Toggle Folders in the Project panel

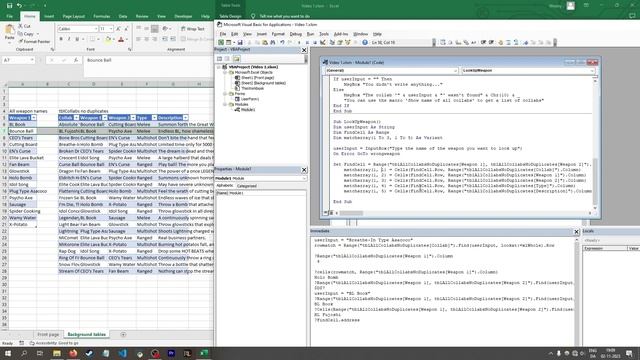(236, 59)
